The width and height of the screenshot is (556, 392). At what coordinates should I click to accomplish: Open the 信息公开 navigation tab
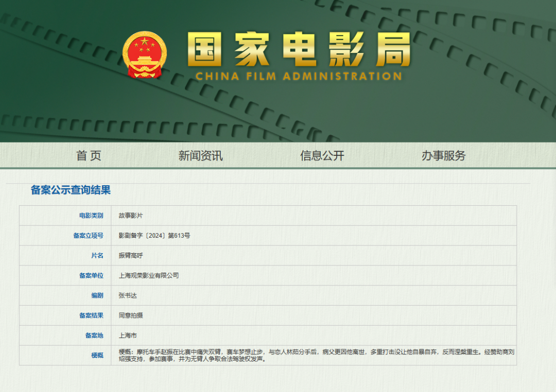322,155
